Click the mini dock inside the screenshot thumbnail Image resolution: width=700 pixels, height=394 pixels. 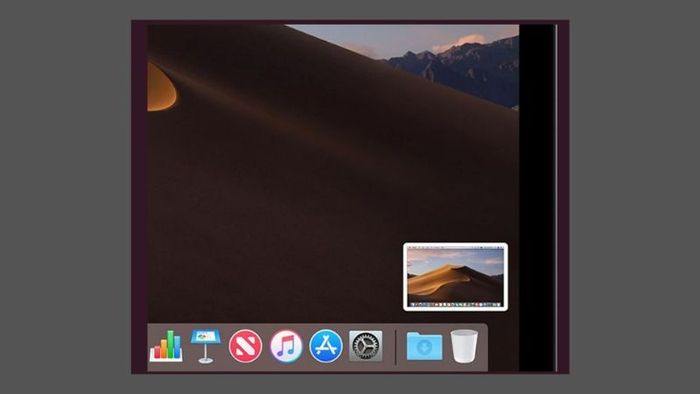[x=455, y=305]
